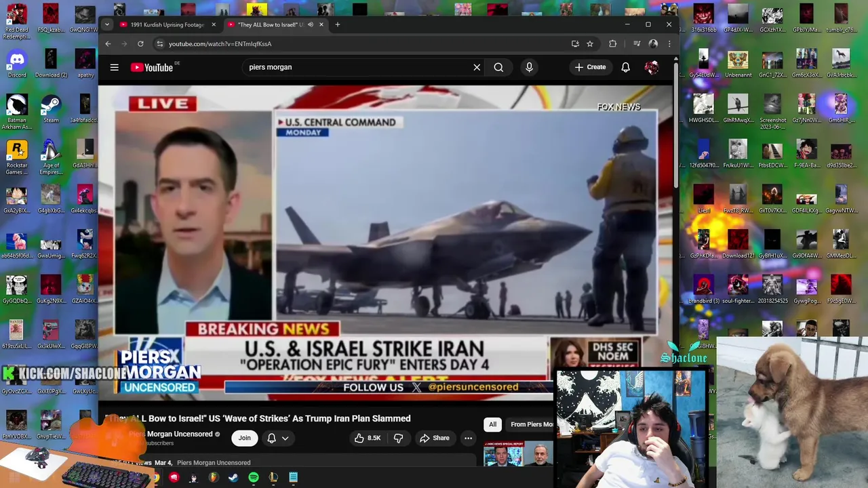
Task: Open Notepad from the taskbar
Action: 294,478
